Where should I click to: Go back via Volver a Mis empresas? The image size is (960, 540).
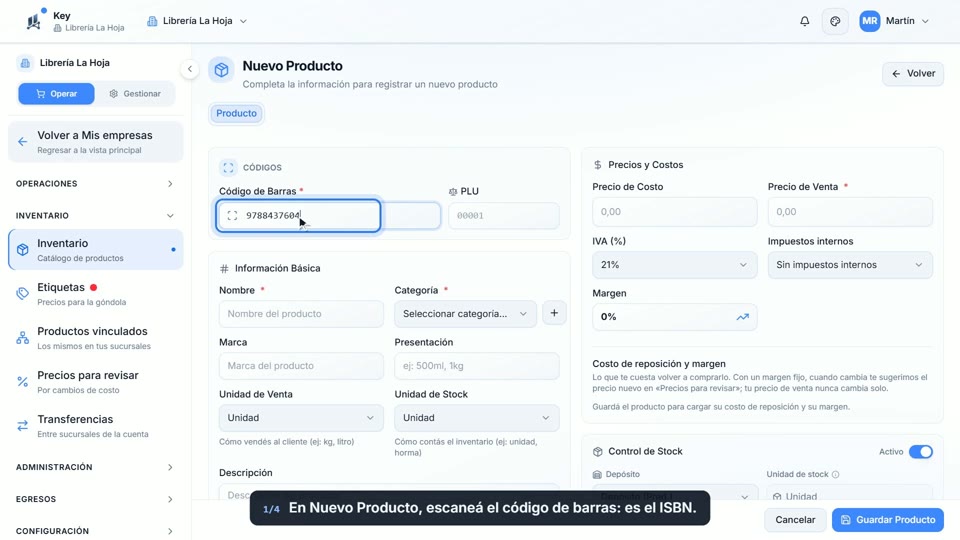pos(96,142)
